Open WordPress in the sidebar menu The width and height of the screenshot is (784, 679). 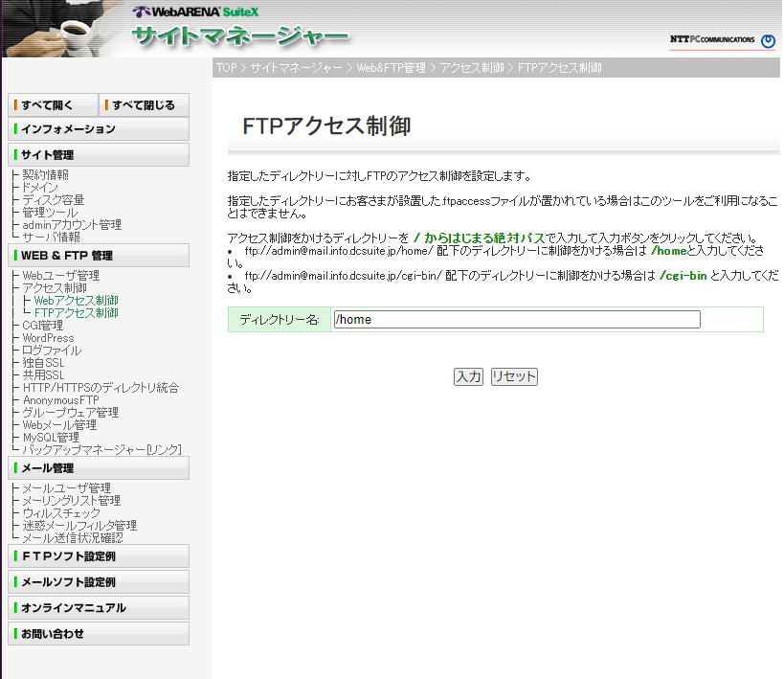(48, 338)
